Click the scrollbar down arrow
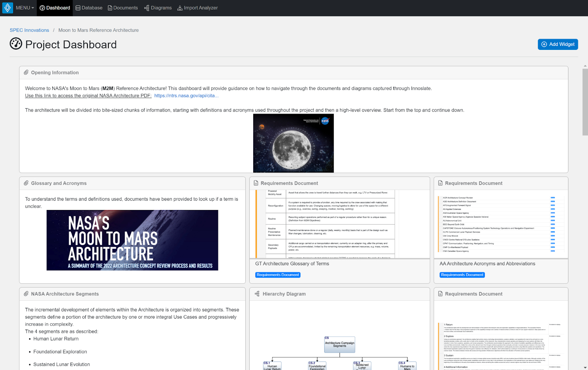This screenshot has width=588, height=370. point(585,367)
